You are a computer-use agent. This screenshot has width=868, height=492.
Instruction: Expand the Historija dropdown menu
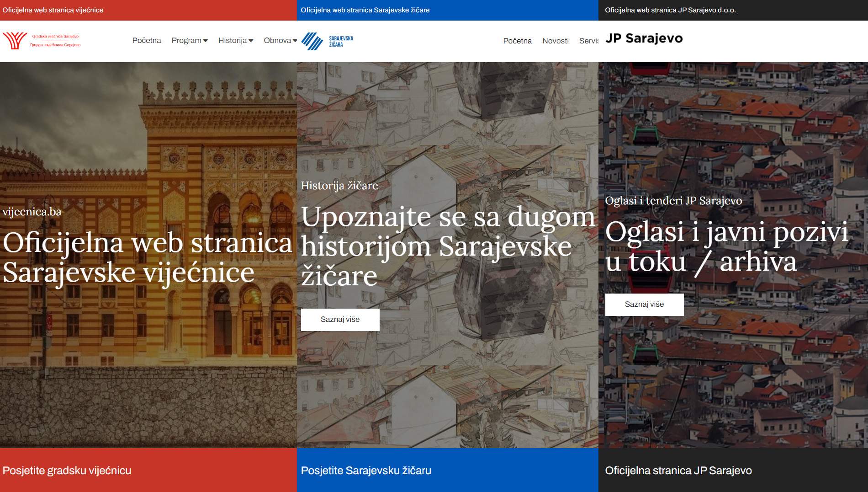coord(235,40)
